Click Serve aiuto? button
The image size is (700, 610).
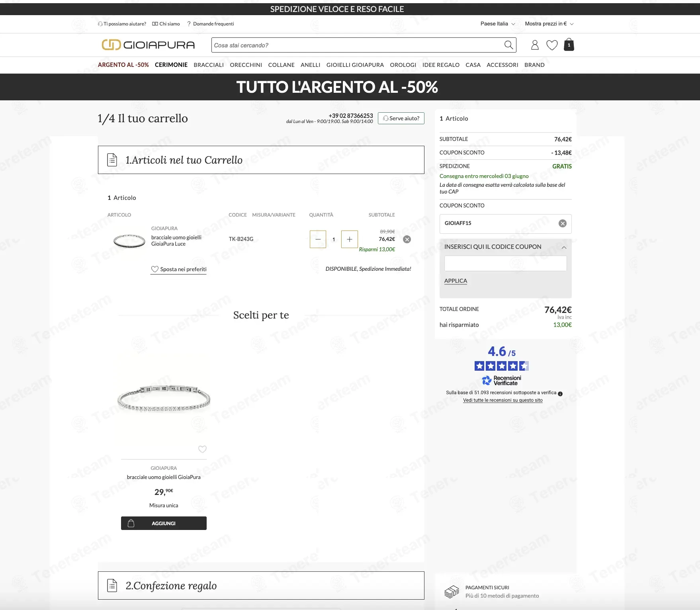coord(401,118)
